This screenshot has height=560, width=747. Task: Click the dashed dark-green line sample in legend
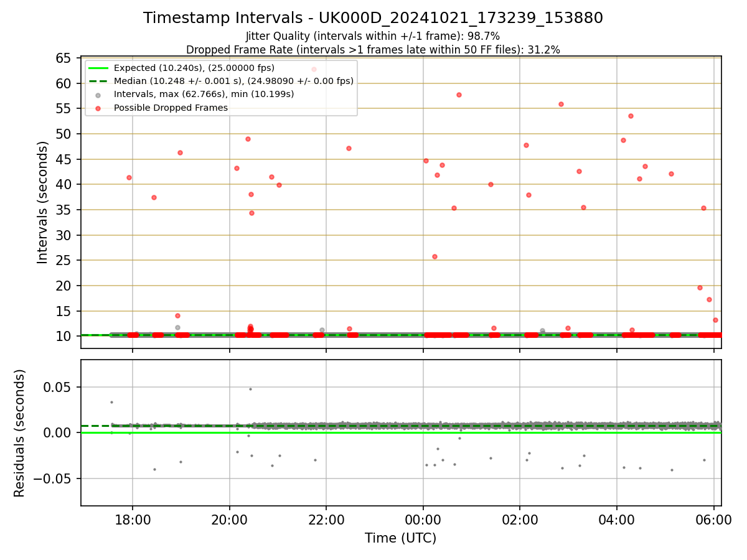(98, 81)
